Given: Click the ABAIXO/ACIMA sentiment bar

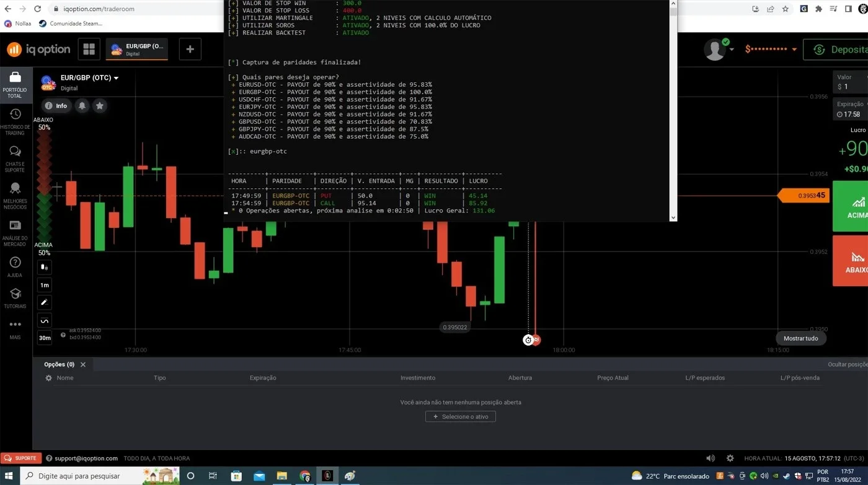Looking at the screenshot, I should coord(43,186).
